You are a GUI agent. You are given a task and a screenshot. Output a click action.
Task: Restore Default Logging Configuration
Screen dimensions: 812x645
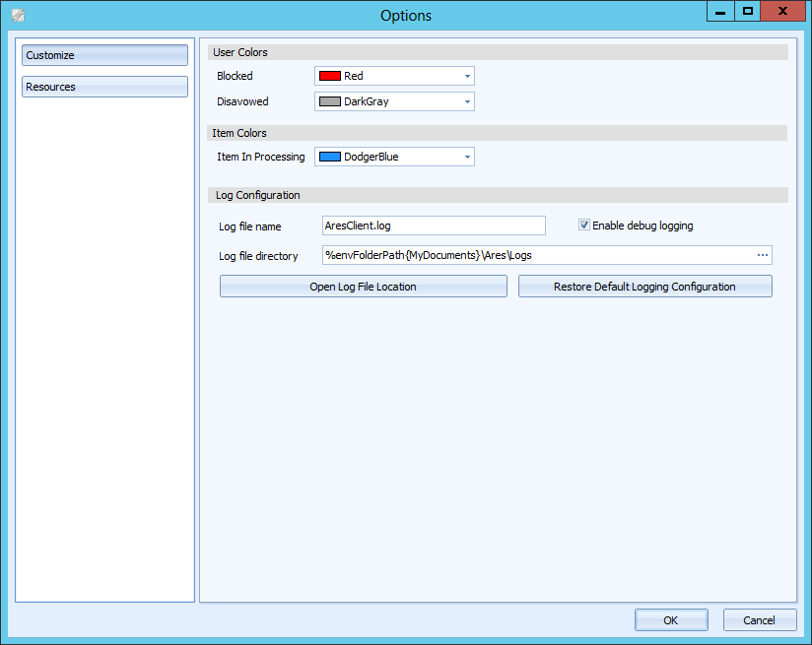point(644,286)
